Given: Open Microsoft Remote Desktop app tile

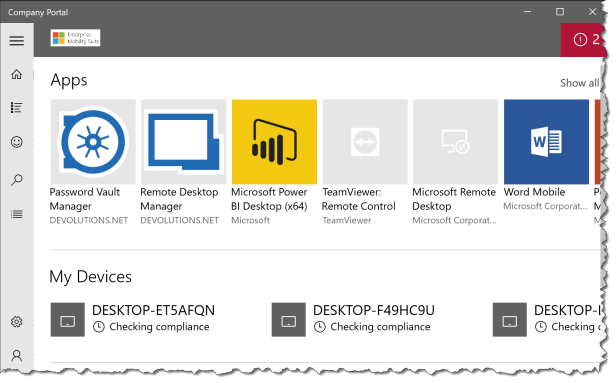Looking at the screenshot, I should [456, 142].
